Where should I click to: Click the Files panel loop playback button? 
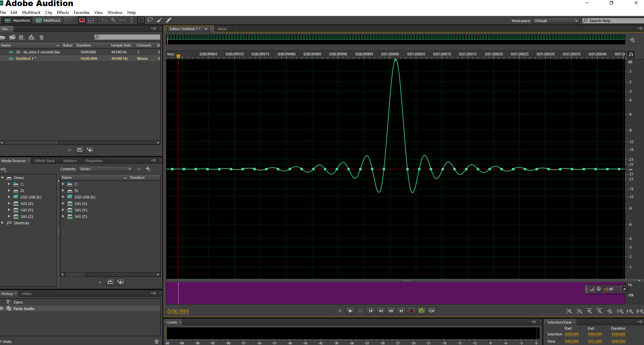point(80,150)
